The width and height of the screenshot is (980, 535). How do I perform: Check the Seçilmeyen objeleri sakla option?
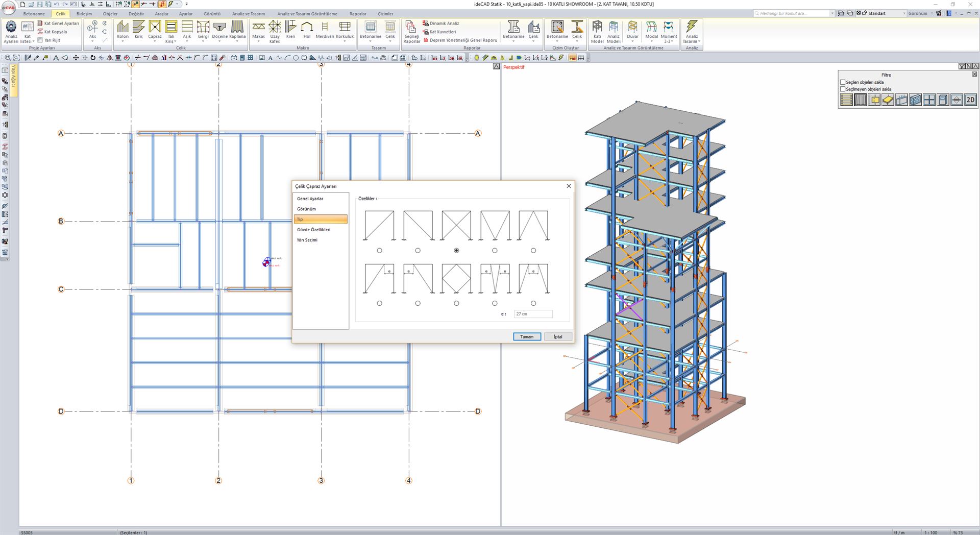point(843,88)
